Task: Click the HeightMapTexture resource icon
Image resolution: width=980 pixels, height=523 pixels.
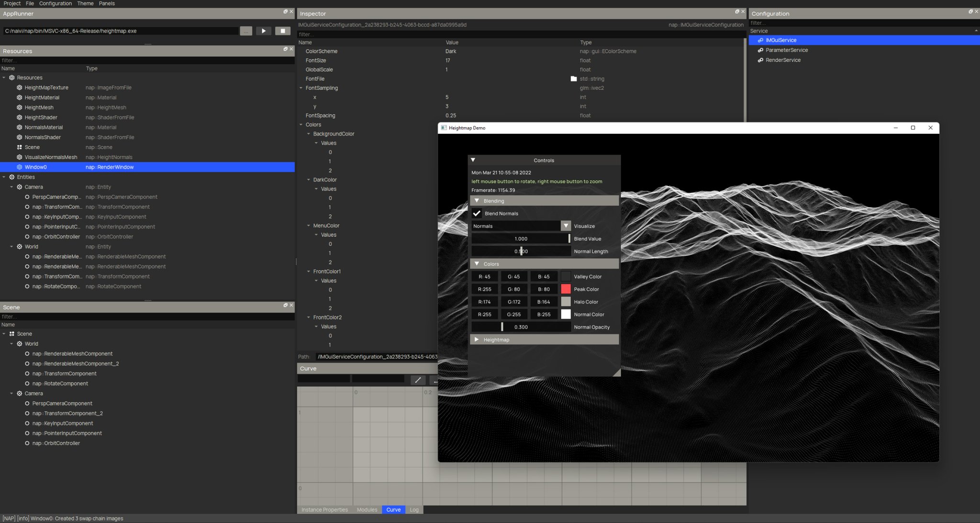Action: (x=20, y=87)
